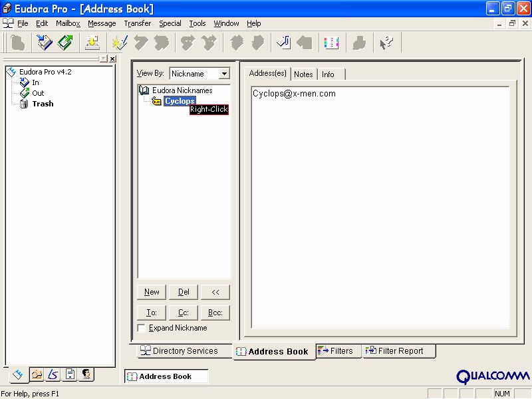Select the Eudora Nicknames tree node
This screenshot has height=399, width=532.
point(182,90)
